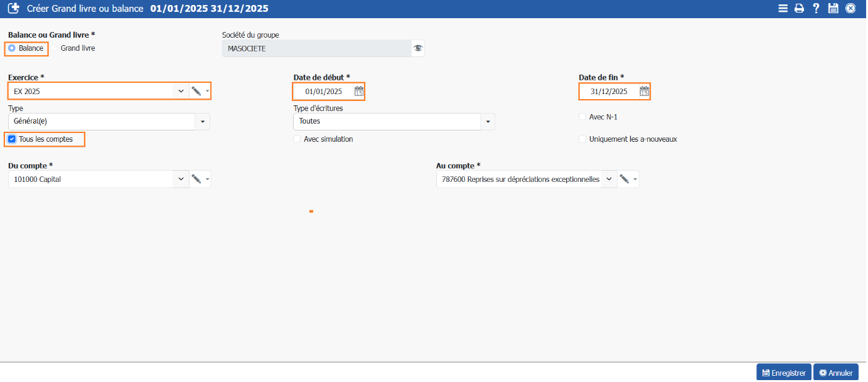This screenshot has height=382, width=868.
Task: Open the Date de fin calendar picker
Action: pyautogui.click(x=644, y=92)
